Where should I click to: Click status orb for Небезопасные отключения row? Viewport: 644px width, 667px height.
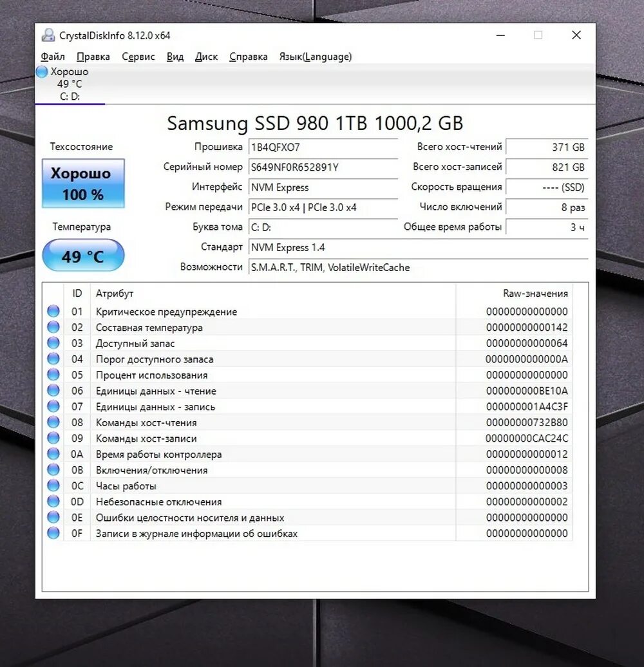[53, 501]
